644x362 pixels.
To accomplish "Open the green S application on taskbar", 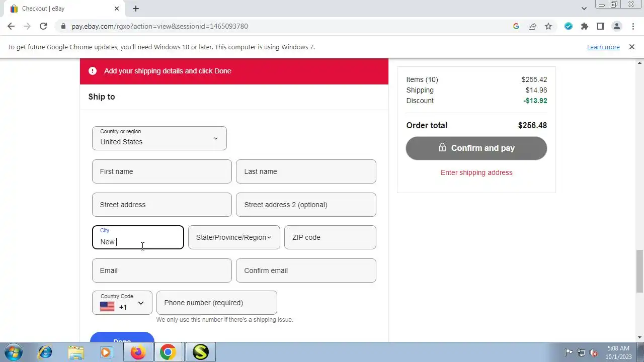I will (200, 352).
